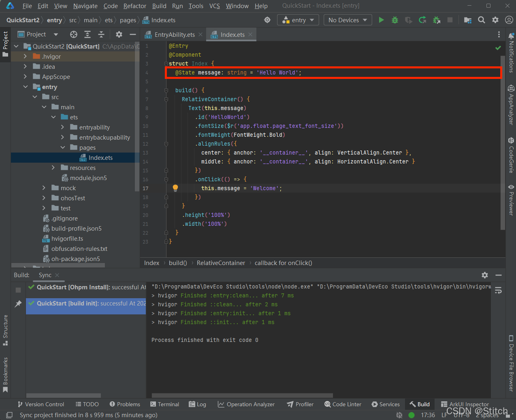The image size is (516, 420).
Task: Click the green Run button in toolbar
Action: click(381, 20)
